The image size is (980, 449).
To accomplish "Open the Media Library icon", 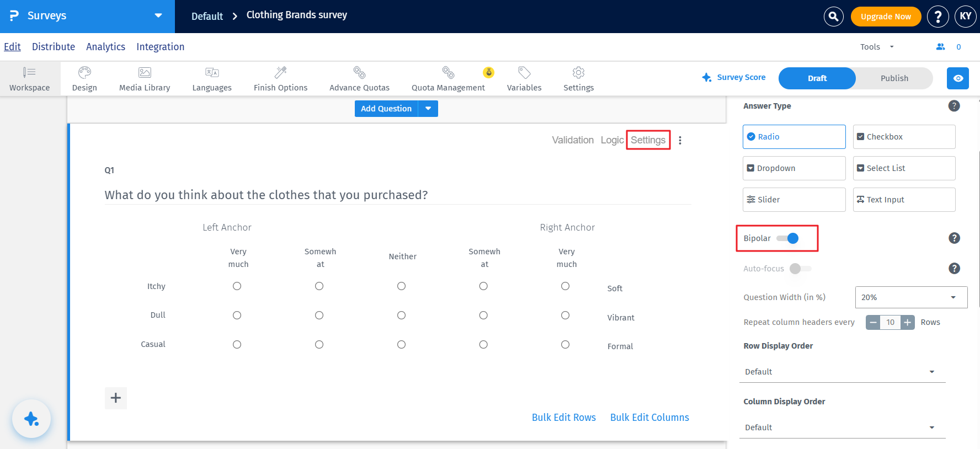I will 145,72.
